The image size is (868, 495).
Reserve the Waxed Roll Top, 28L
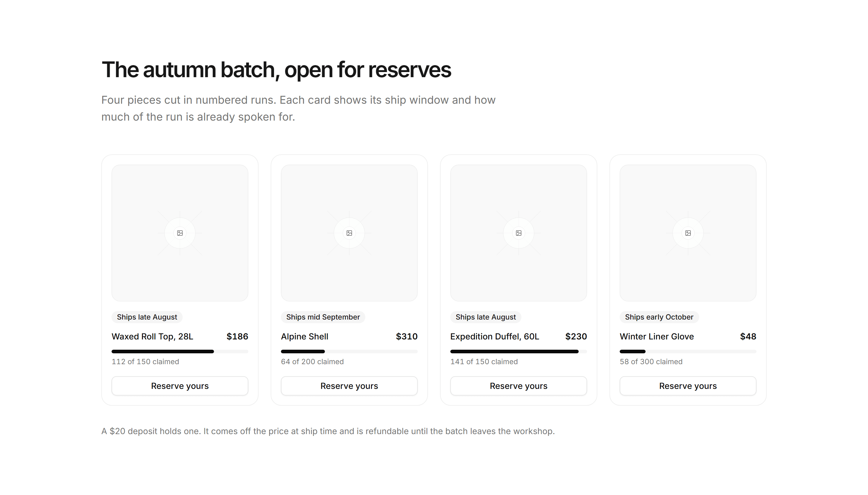click(x=180, y=386)
